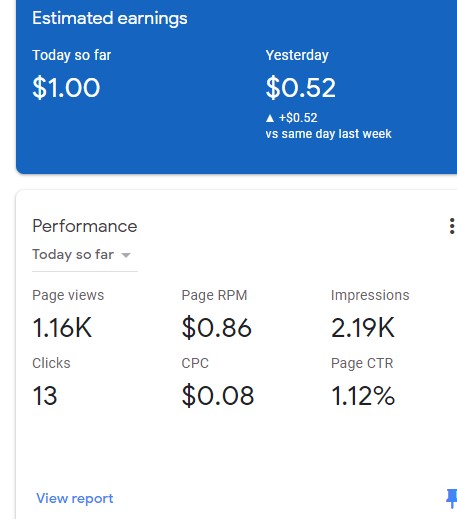This screenshot has height=519, width=457.
Task: Click the Page RPM value $0.86
Action: (216, 328)
